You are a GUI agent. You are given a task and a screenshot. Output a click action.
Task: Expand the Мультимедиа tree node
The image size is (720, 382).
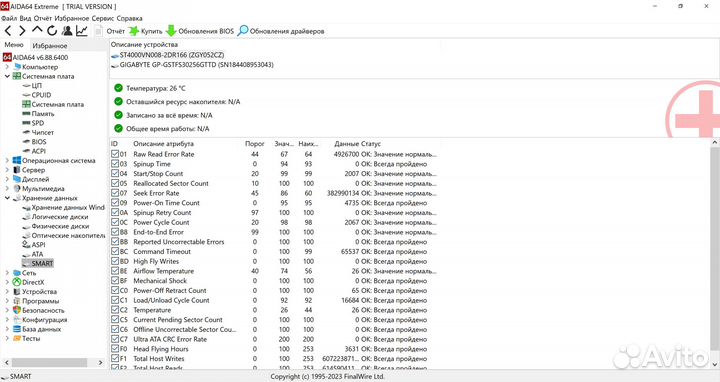7,189
